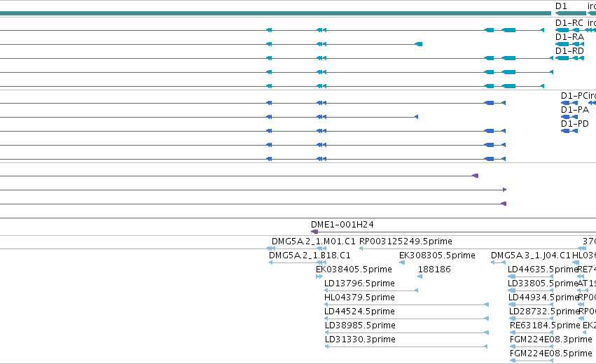Select the FGM224E08.5prime alignment glyph

532,360
